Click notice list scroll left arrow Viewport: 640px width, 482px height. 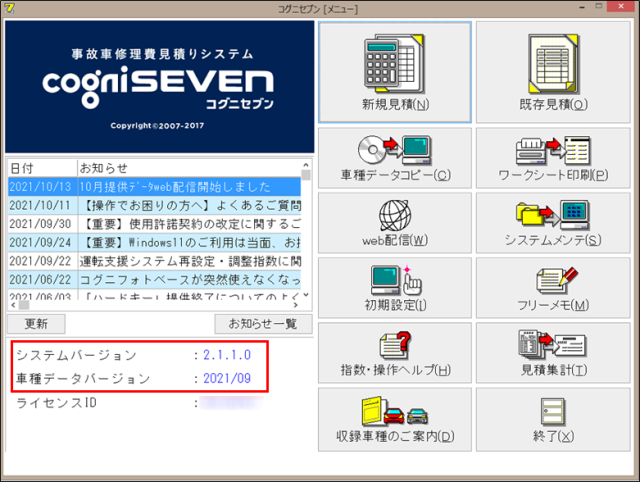tap(13, 305)
